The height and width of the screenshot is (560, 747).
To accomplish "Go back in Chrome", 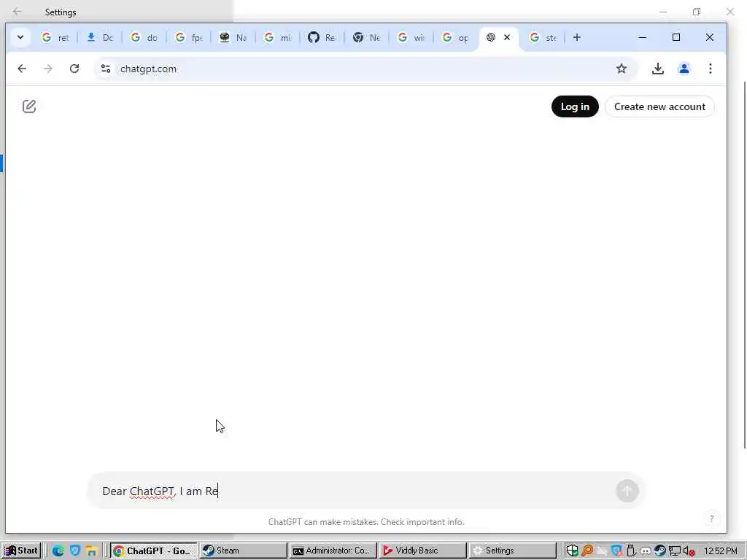I will tap(22, 69).
